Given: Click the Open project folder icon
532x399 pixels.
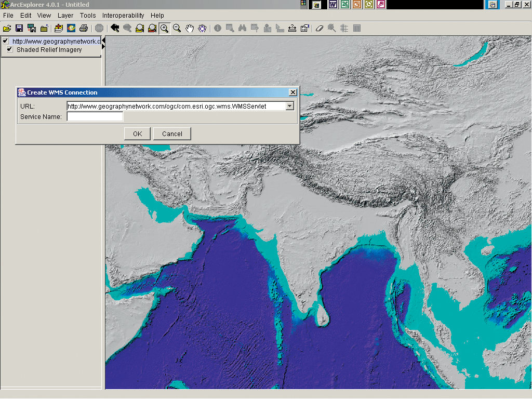Looking at the screenshot, I should point(7,28).
